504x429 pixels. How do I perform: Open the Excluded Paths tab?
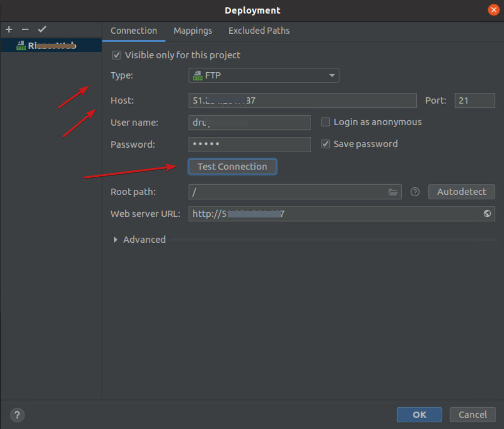point(259,31)
